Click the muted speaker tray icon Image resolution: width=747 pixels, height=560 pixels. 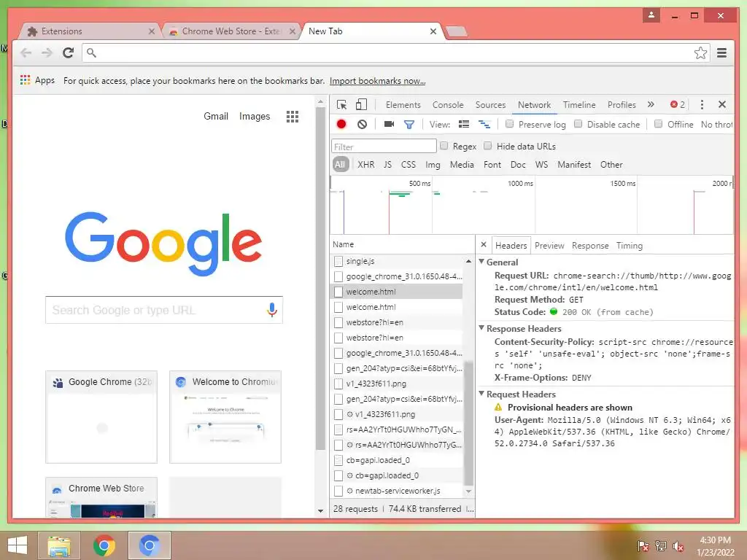click(678, 546)
